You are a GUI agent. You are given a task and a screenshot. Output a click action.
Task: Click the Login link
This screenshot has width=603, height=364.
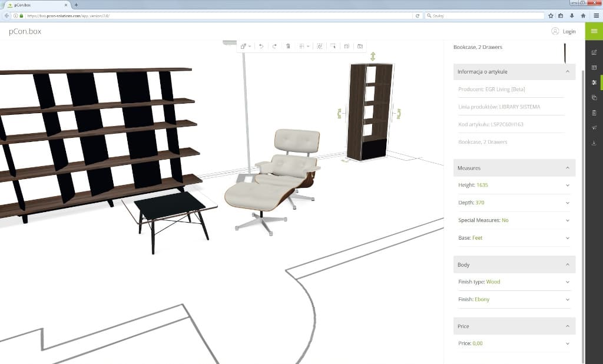coord(569,32)
